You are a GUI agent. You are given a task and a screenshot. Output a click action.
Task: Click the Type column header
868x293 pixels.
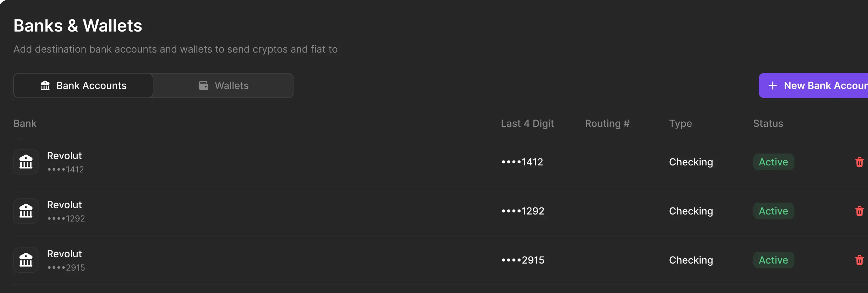tap(680, 123)
